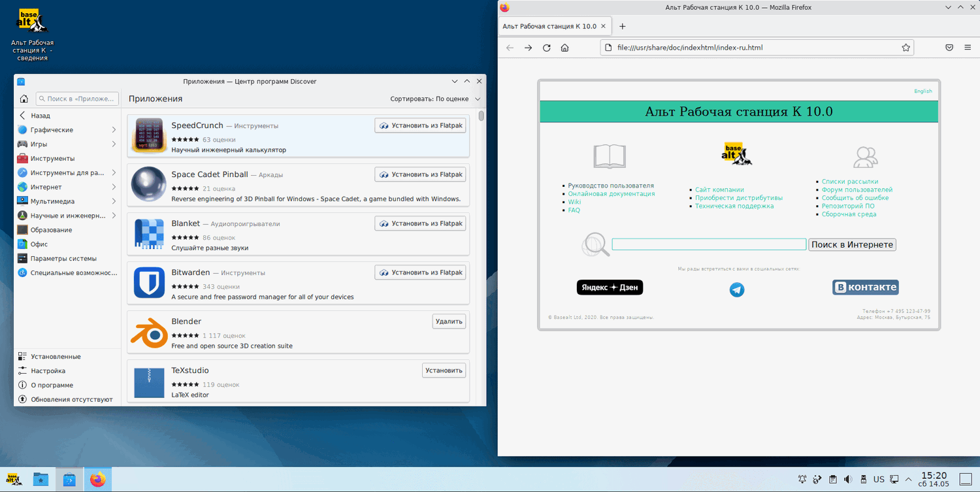Open the Руководство пользователя link
The height and width of the screenshot is (492, 980).
coord(611,186)
